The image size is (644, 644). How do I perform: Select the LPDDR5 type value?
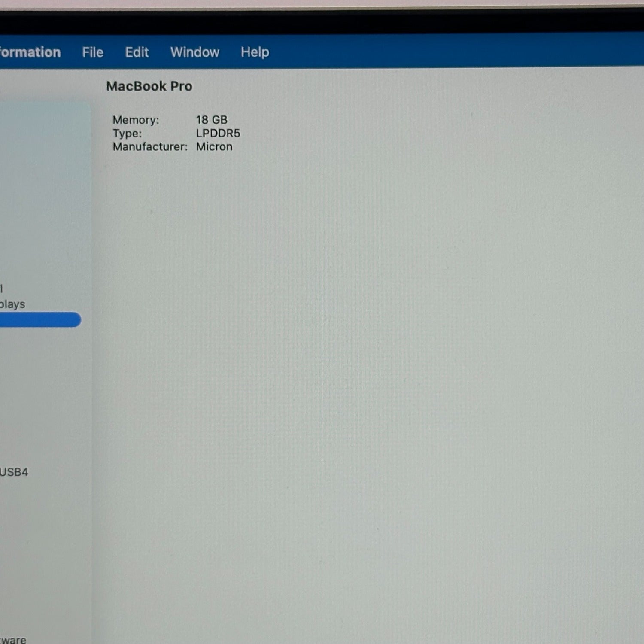point(218,134)
